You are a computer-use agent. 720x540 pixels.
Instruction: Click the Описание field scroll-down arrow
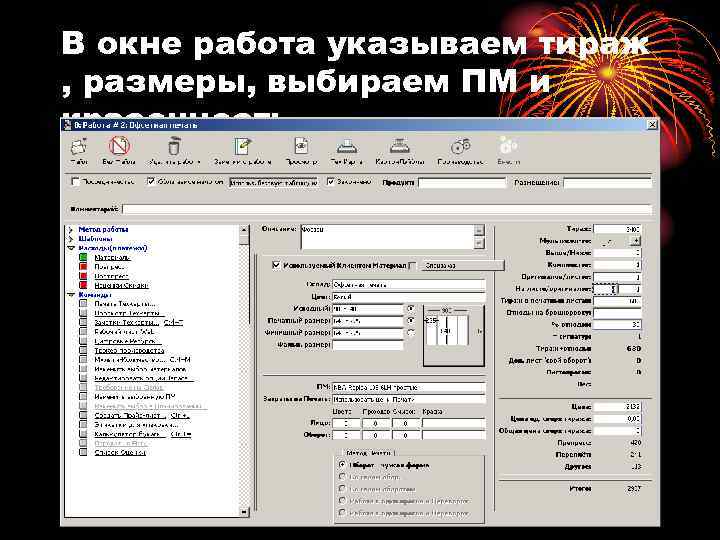[x=479, y=243]
